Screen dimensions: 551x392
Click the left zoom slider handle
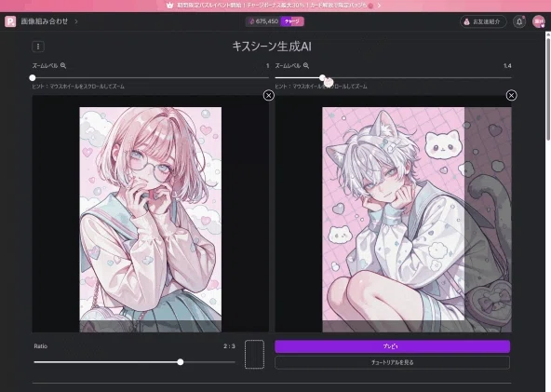[x=33, y=77]
